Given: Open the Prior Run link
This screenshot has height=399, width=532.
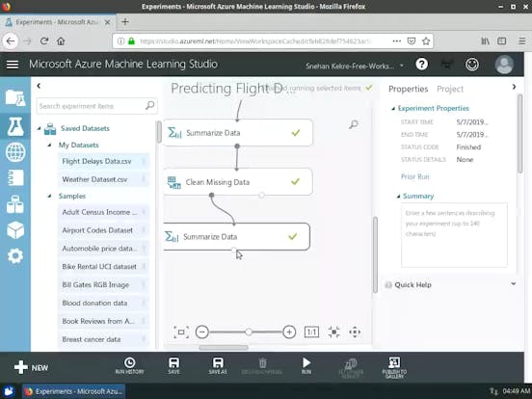Looking at the screenshot, I should [415, 176].
